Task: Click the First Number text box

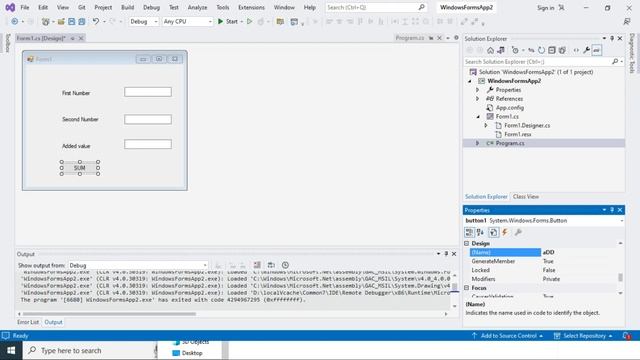Action: (x=148, y=92)
